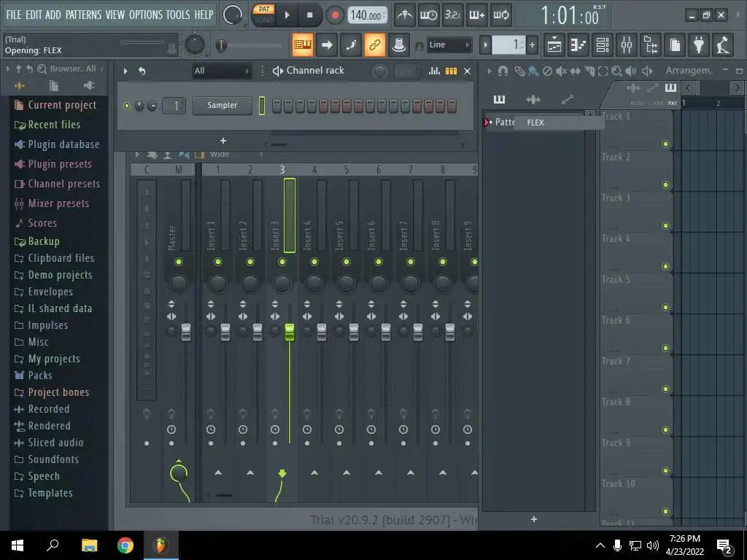Toggle PAT/SONG playback mode
Image resolution: width=747 pixels, height=560 pixels.
(x=263, y=15)
